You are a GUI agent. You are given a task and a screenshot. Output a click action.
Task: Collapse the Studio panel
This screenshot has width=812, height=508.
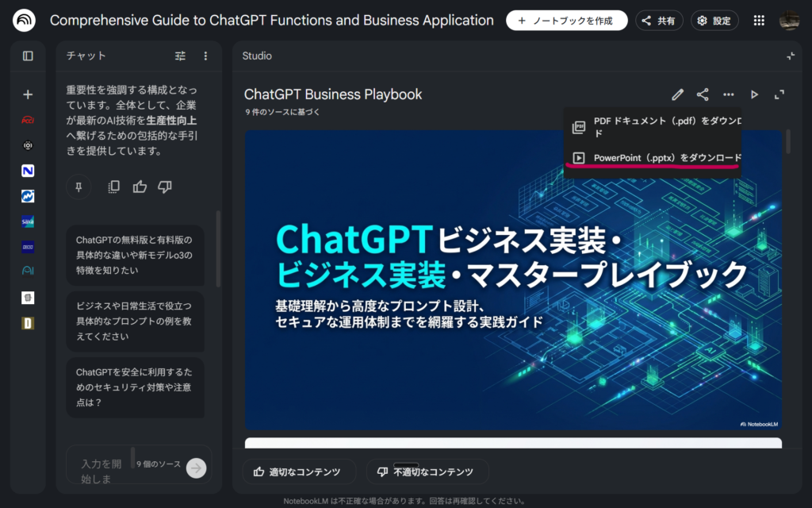tap(790, 56)
